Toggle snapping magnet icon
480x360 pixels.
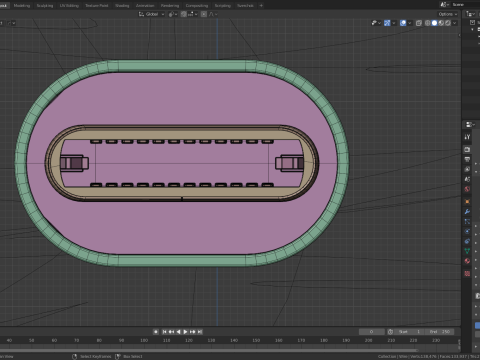(184, 14)
